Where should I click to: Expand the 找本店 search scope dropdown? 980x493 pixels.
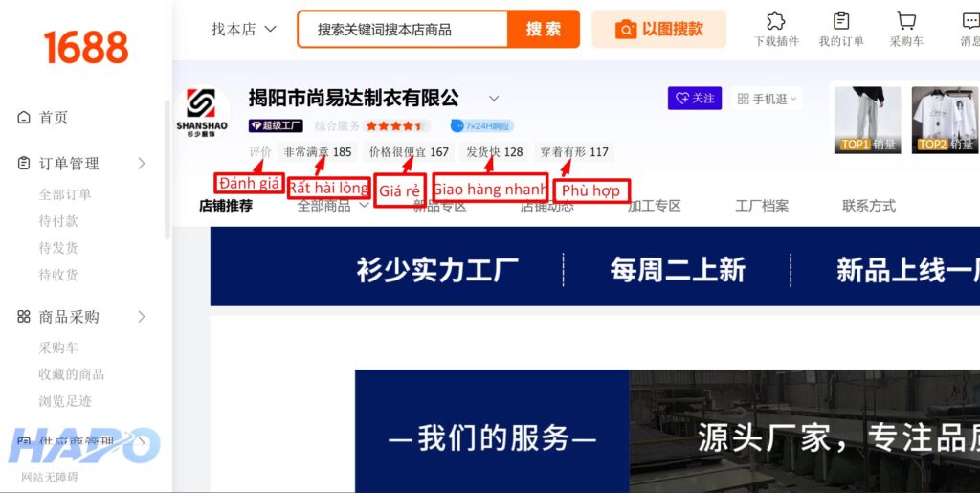[243, 30]
